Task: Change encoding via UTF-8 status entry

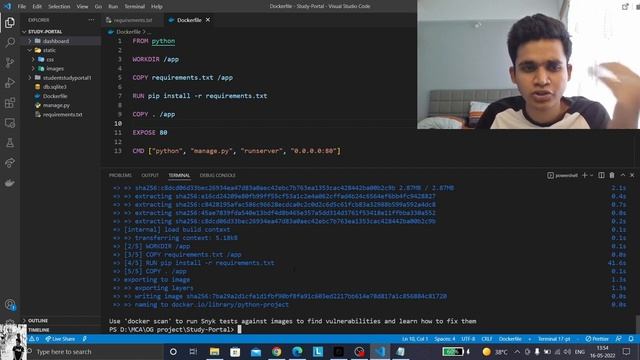Action: [468, 339]
